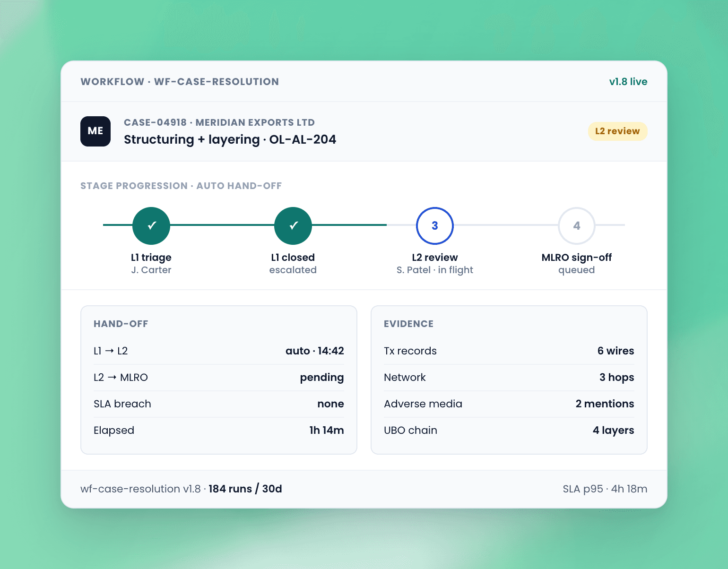Screen dimensions: 728x569
Task: Click the Network row label
Action: point(405,377)
